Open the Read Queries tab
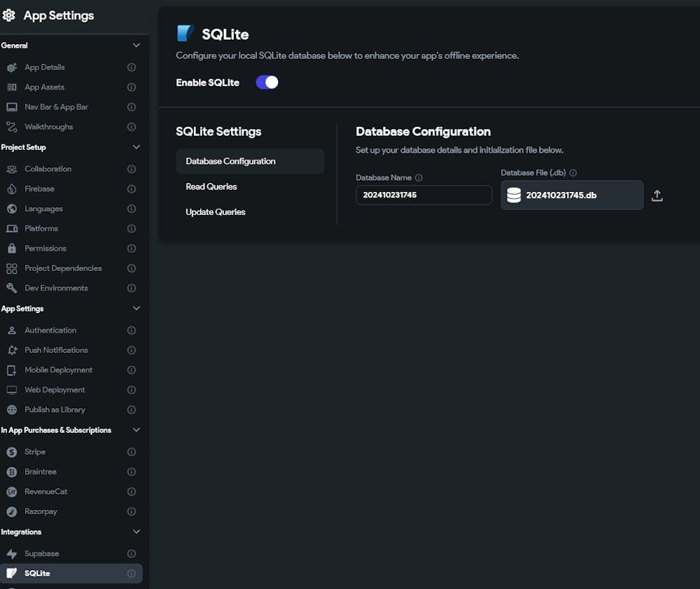This screenshot has height=589, width=700. coord(211,187)
